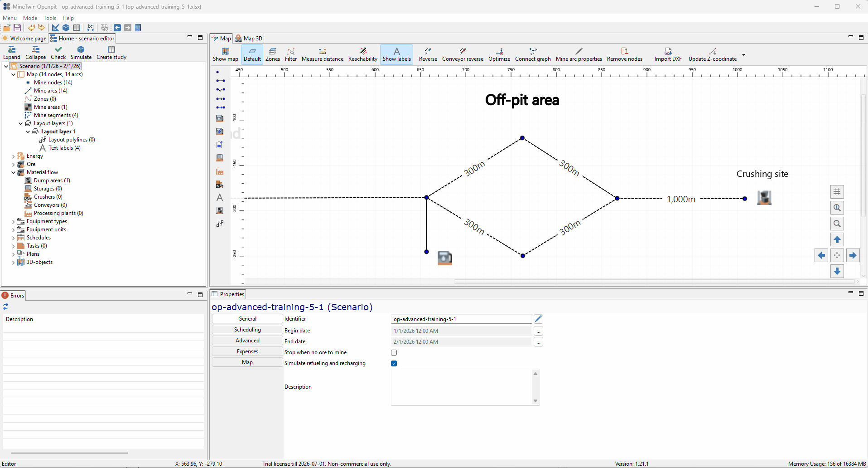Image resolution: width=868 pixels, height=468 pixels.
Task: Select the straight arc drawing tool
Action: point(220,81)
